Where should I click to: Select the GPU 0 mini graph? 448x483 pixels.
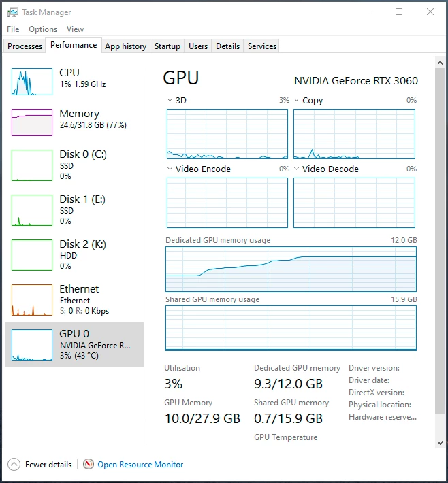click(32, 345)
